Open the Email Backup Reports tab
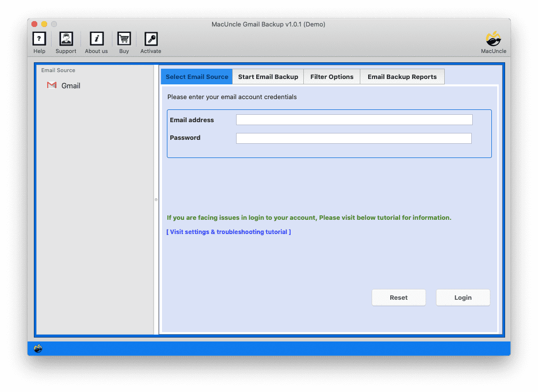Screen dimensions: 538x392 pos(402,77)
